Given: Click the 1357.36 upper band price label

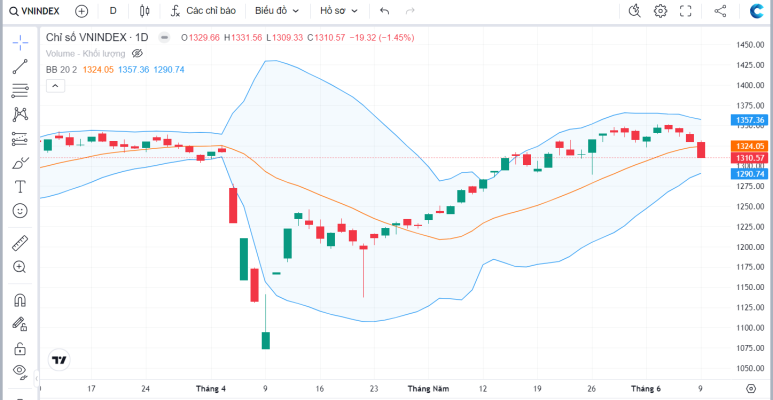Looking at the screenshot, I should click(x=750, y=120).
